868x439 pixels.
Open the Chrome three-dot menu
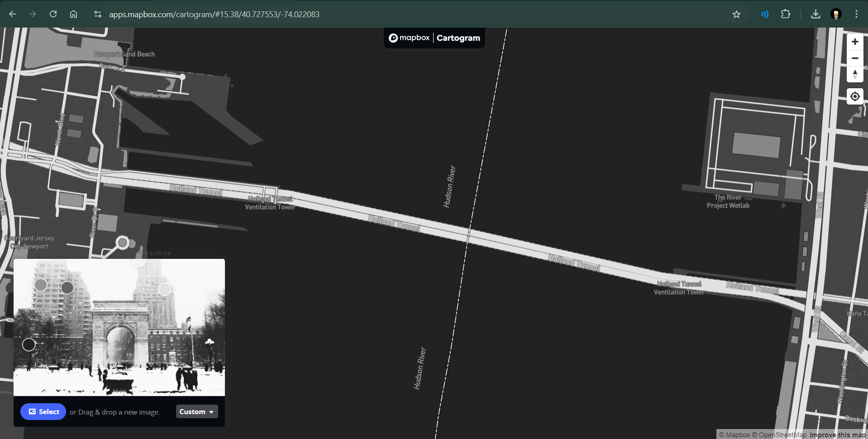point(856,14)
